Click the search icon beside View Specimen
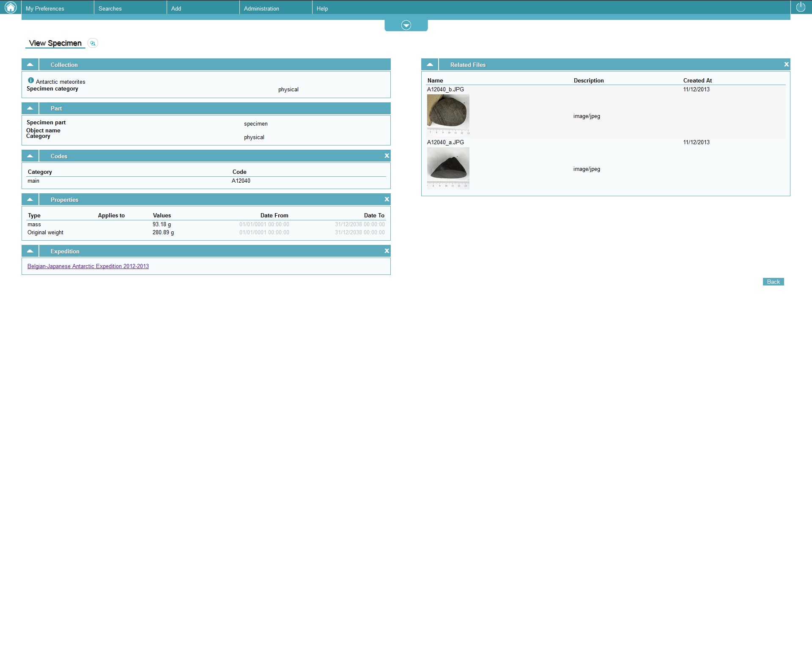 (93, 43)
